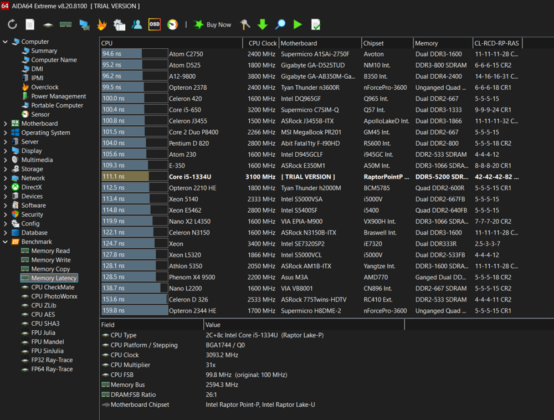Open Power Management in the tree
This screenshot has width=554, height=420.
click(59, 96)
